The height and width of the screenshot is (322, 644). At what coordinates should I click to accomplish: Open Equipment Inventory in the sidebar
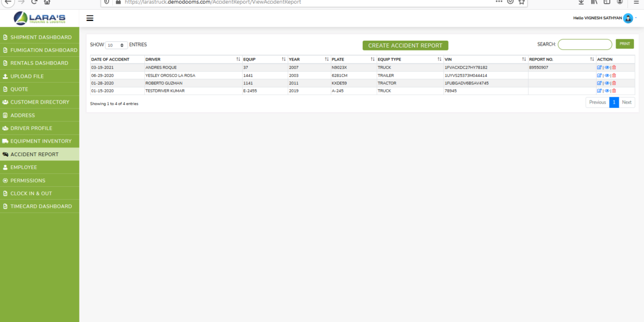tap(41, 141)
